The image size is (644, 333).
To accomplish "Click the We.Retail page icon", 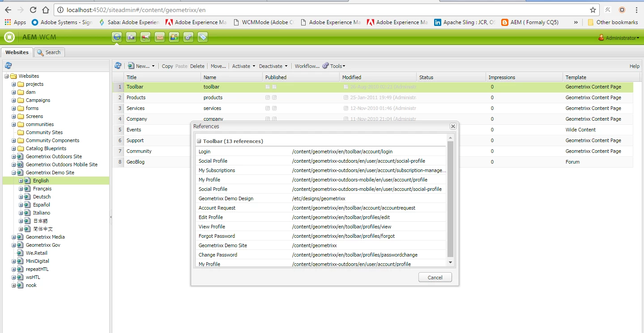I will click(x=20, y=253).
